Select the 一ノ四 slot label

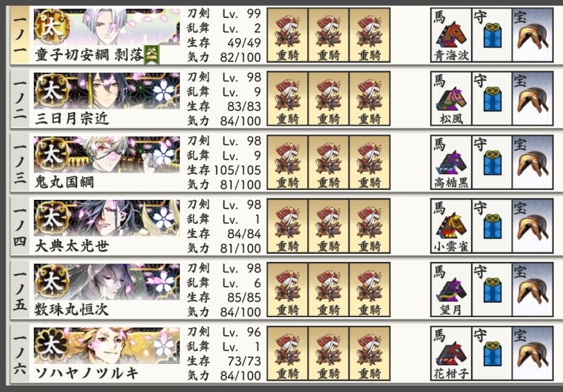tap(19, 226)
